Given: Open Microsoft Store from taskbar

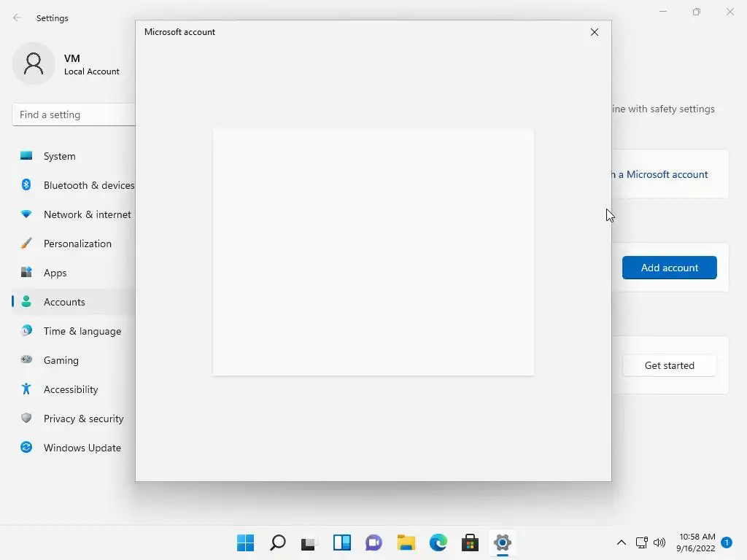Looking at the screenshot, I should (471, 542).
